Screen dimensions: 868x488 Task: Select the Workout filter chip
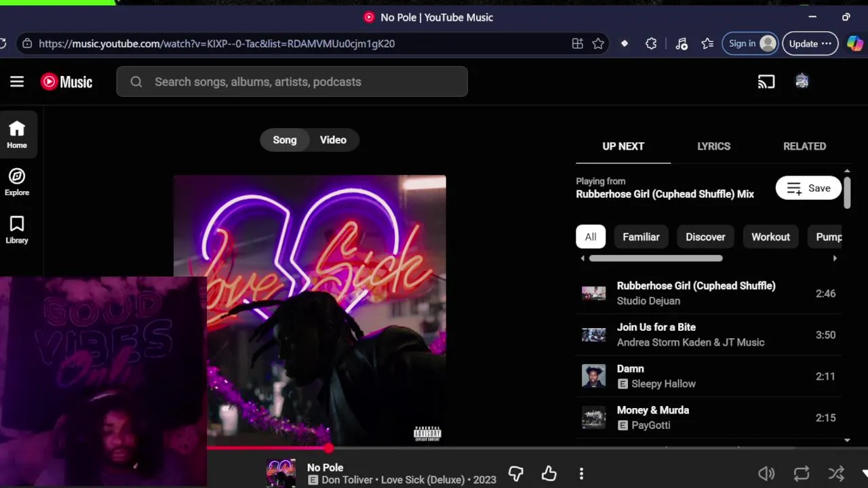(x=770, y=237)
